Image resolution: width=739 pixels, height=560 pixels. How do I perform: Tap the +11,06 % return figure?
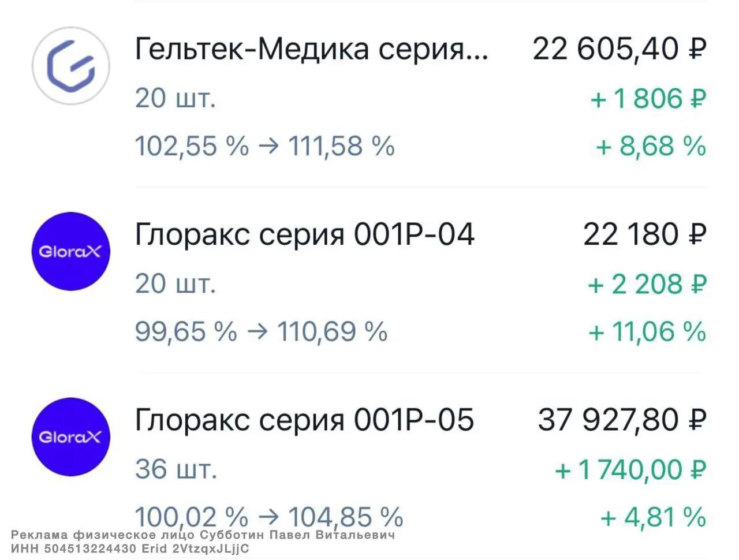coord(647,332)
